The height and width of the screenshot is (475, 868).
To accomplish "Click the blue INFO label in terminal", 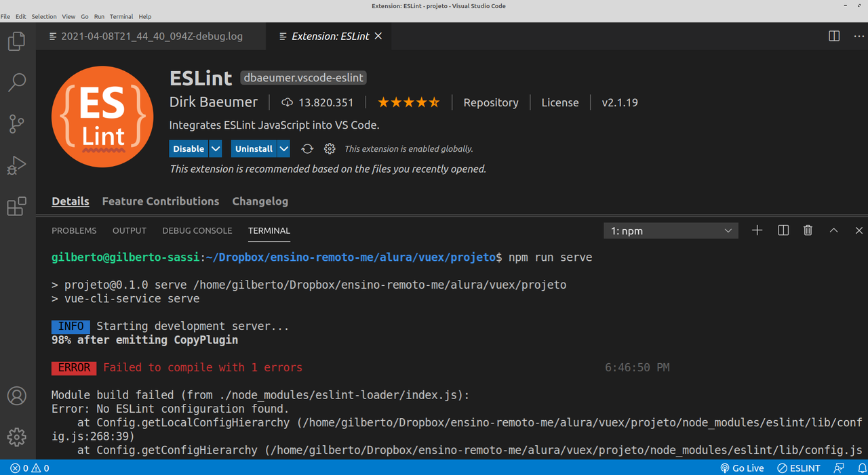I will tap(71, 326).
